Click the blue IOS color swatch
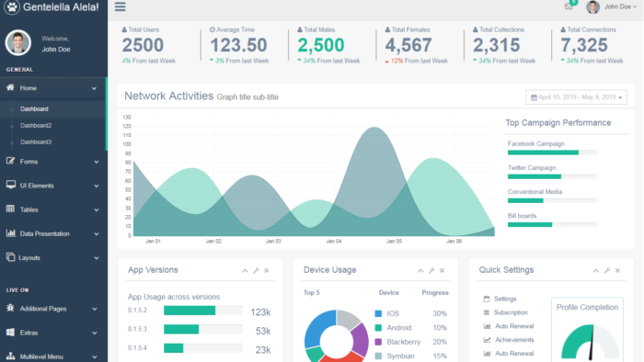The image size is (644, 362). (x=378, y=313)
